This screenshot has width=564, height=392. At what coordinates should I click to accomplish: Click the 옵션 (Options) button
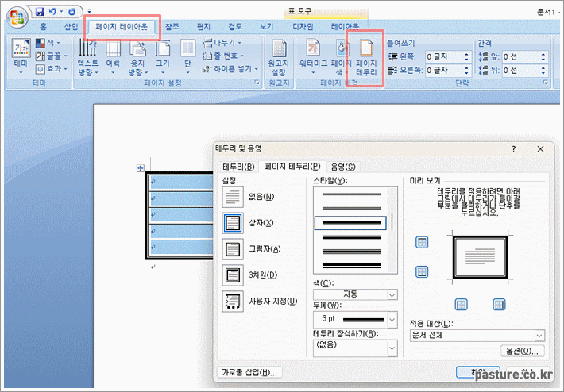click(523, 351)
